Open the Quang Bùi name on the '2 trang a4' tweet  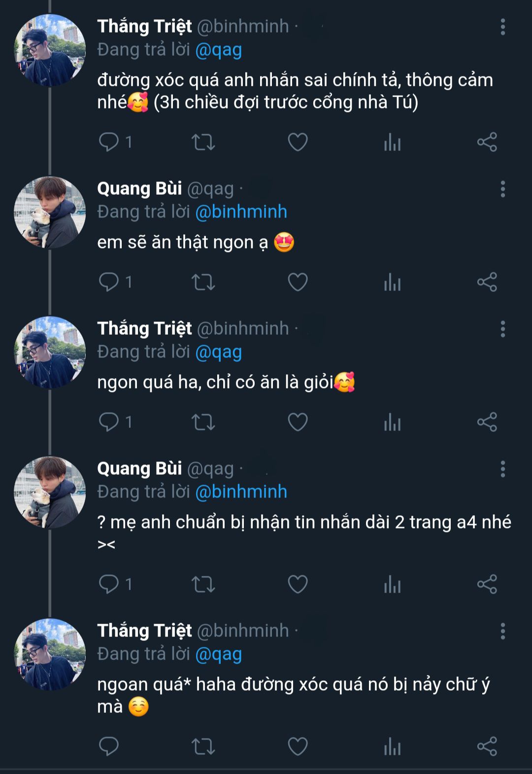pos(139,468)
